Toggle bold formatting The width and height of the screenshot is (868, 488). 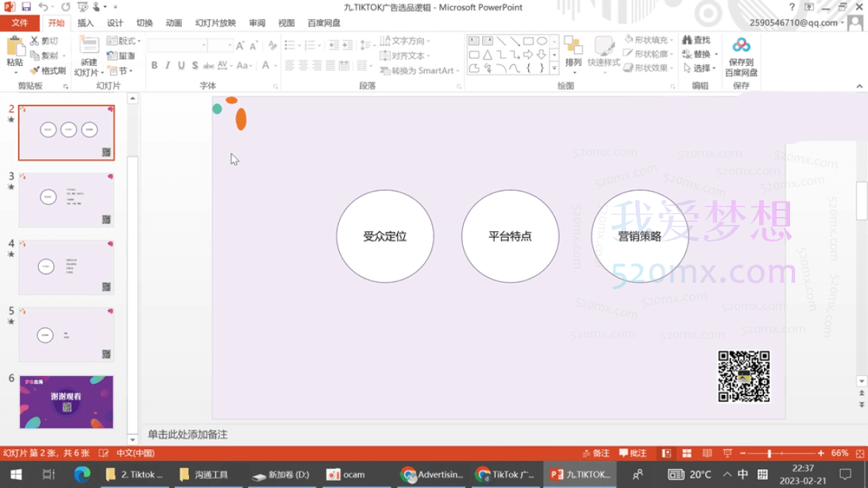tap(154, 65)
